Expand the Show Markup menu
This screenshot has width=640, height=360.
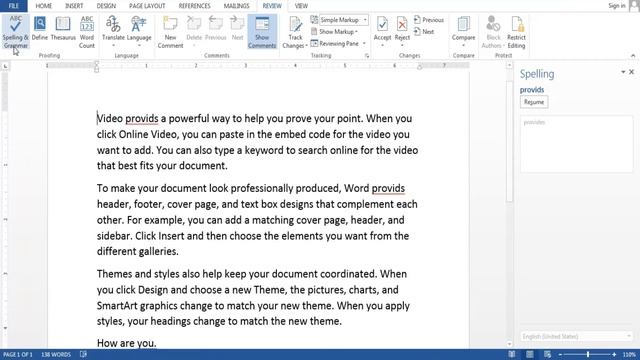pos(334,31)
